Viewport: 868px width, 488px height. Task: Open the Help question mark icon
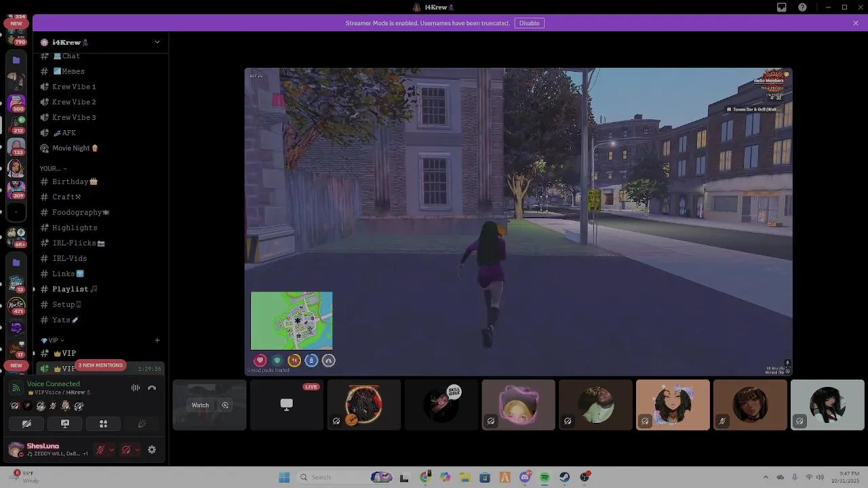click(803, 7)
